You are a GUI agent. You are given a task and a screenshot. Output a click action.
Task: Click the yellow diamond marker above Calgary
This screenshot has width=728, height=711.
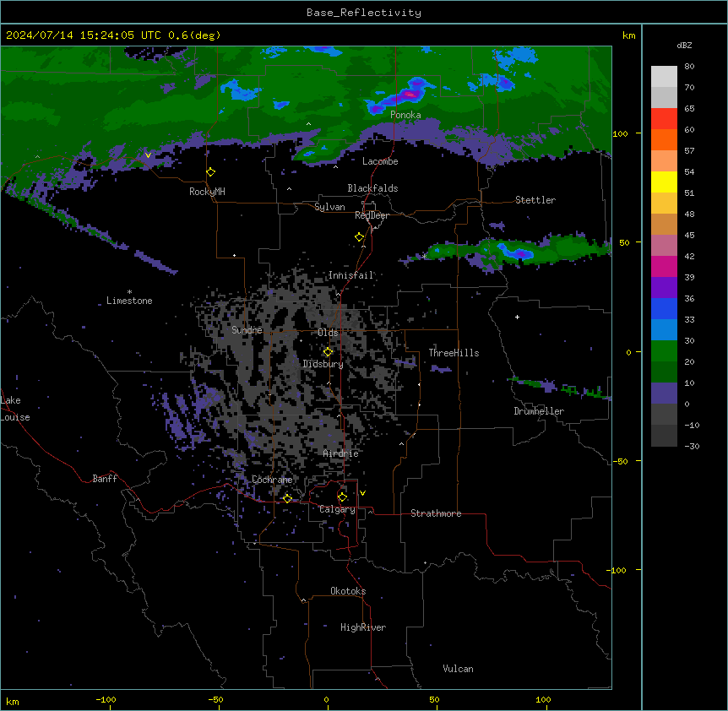click(x=342, y=497)
